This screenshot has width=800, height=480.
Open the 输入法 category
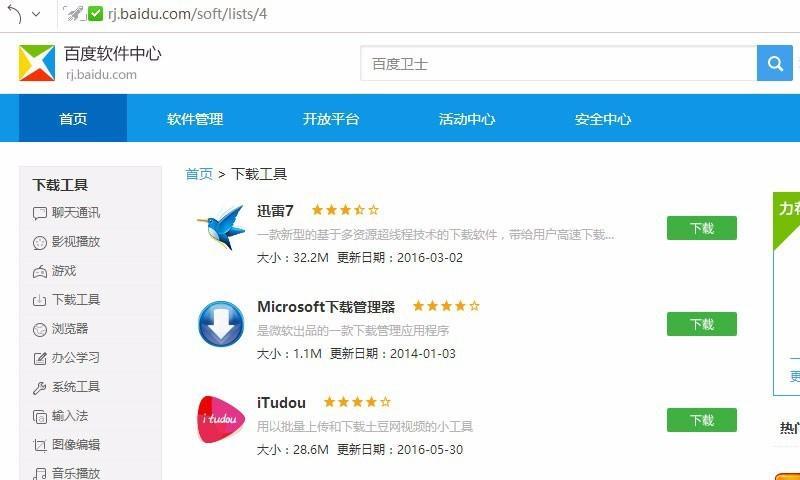pyautogui.click(x=70, y=416)
